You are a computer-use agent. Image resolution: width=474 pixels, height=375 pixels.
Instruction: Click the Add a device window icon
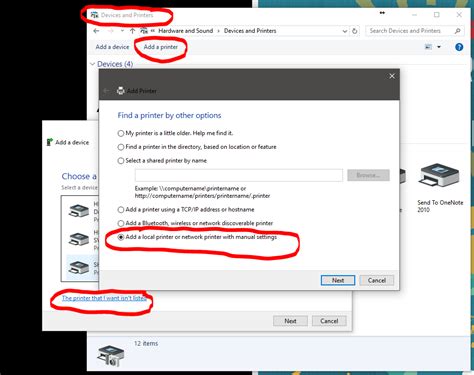pyautogui.click(x=50, y=142)
